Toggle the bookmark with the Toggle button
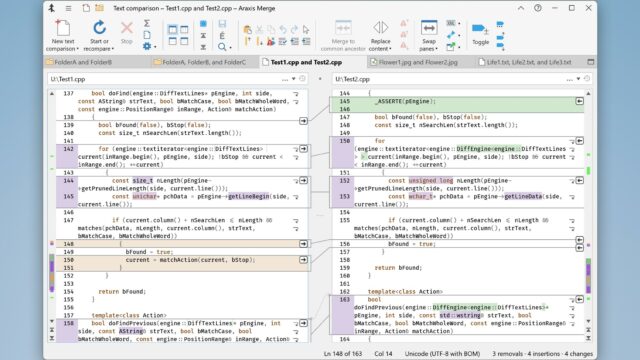Viewport: 640px width, 360px height. coord(480,33)
